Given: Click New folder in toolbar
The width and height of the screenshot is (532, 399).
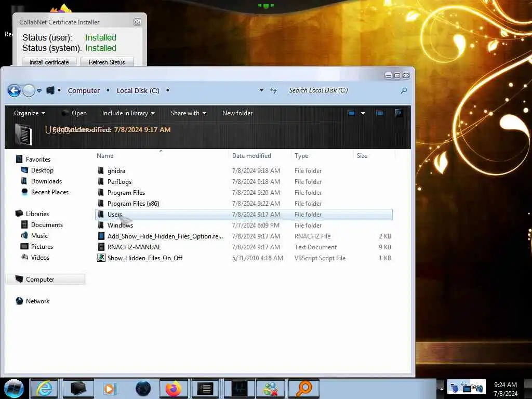Looking at the screenshot, I should [x=237, y=113].
